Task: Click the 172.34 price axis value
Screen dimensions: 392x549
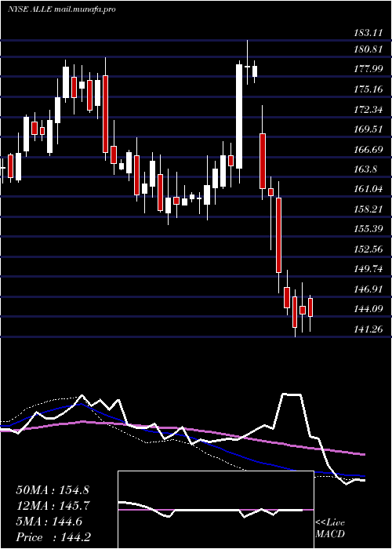Action: pos(368,110)
